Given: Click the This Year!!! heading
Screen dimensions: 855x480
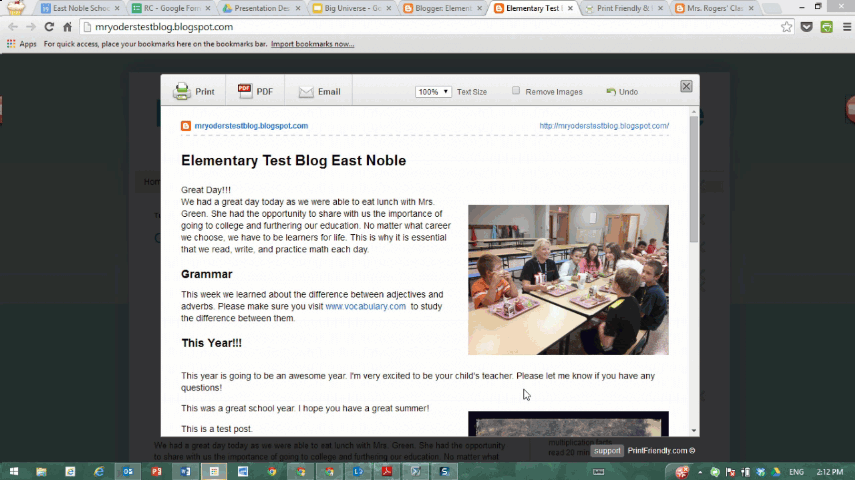Looking at the screenshot, I should (x=212, y=343).
